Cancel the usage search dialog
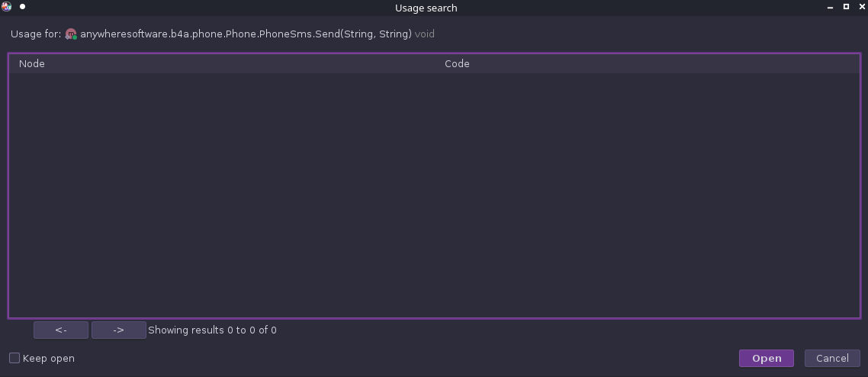The image size is (868, 377). tap(832, 358)
